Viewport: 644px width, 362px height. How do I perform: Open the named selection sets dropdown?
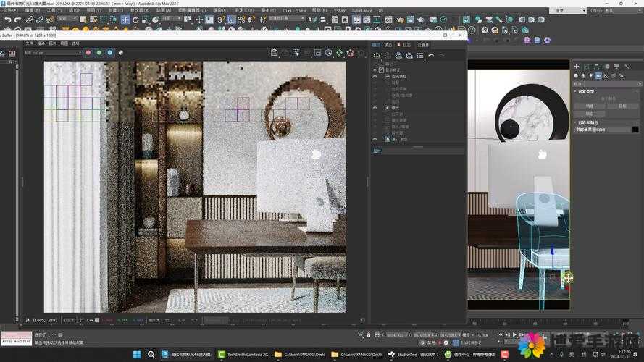(x=287, y=19)
